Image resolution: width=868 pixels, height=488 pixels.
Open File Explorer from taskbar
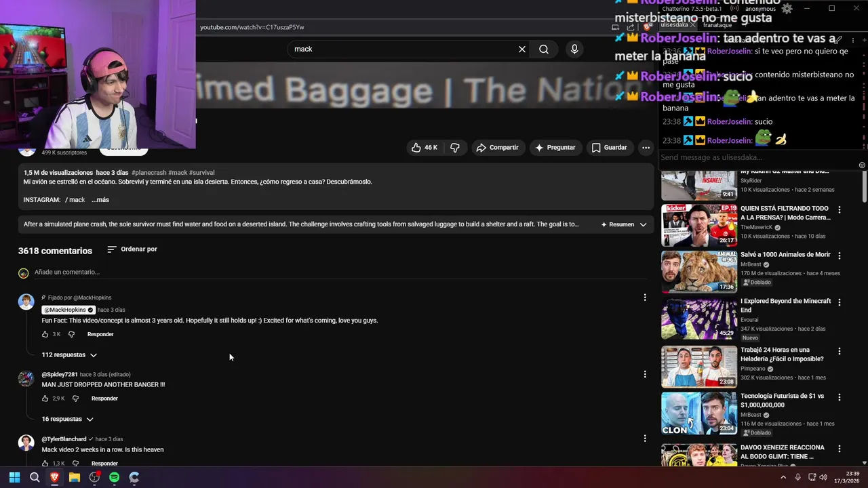tap(75, 478)
